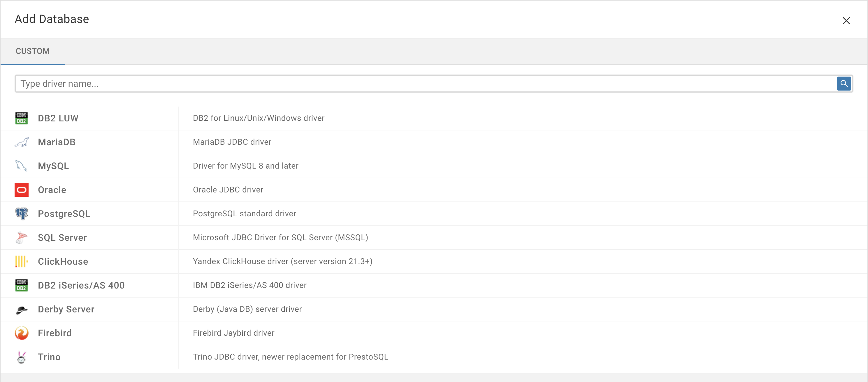The image size is (868, 382).
Task: Click the Derby Server hat icon
Action: [21, 309]
